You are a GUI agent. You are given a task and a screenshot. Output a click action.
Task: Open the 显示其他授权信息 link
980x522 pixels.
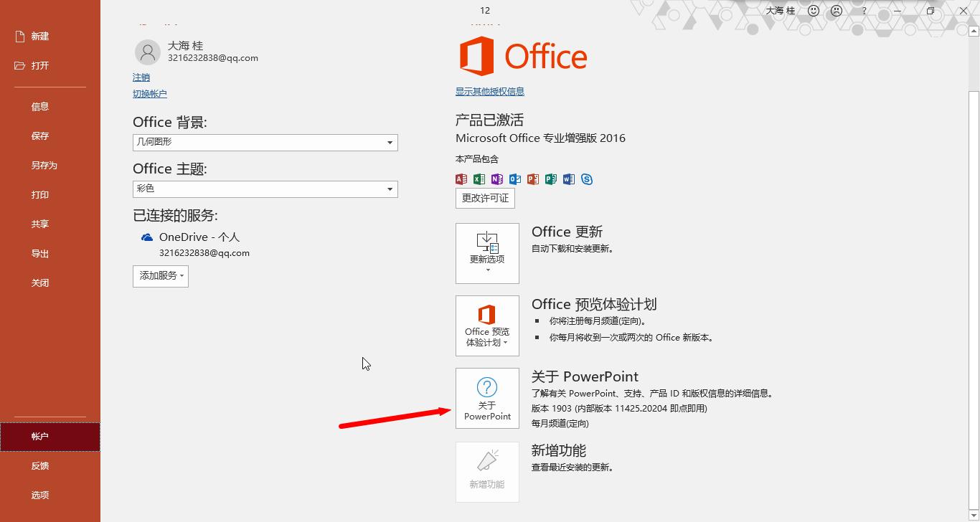point(490,92)
